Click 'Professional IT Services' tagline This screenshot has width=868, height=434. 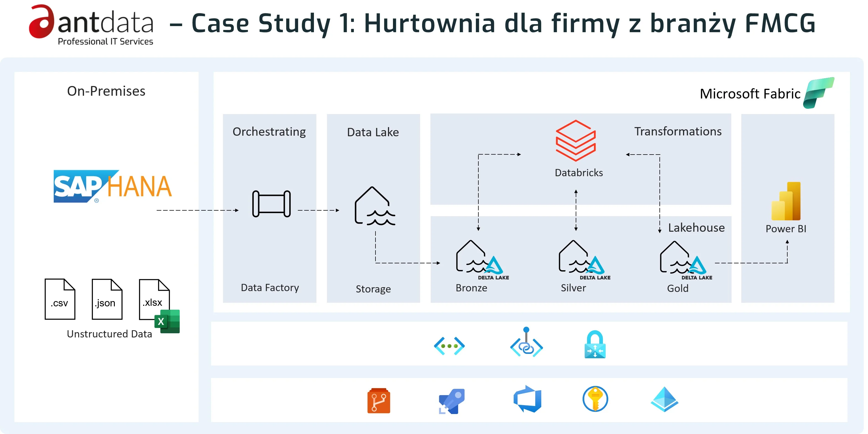(x=105, y=41)
